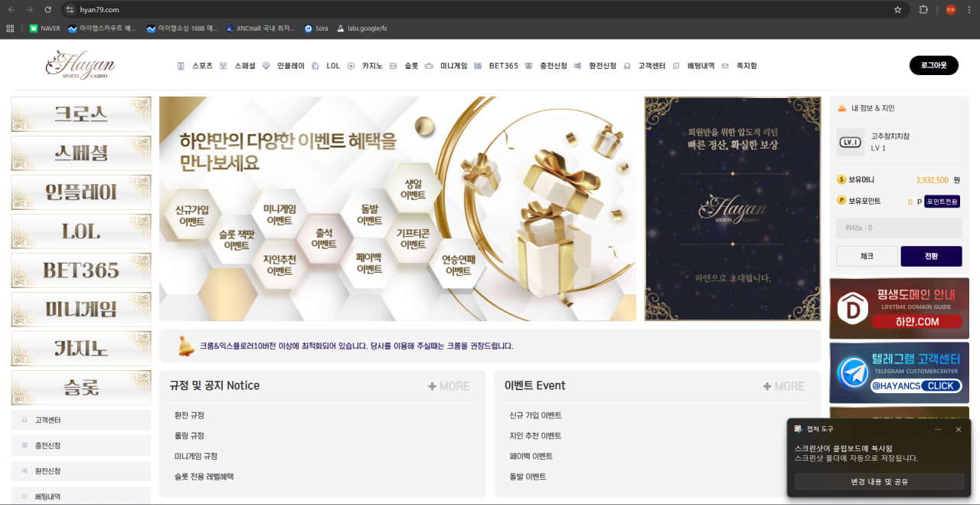Open the Chrome apps grid icon
The width and height of the screenshot is (980, 505).
click(x=10, y=28)
